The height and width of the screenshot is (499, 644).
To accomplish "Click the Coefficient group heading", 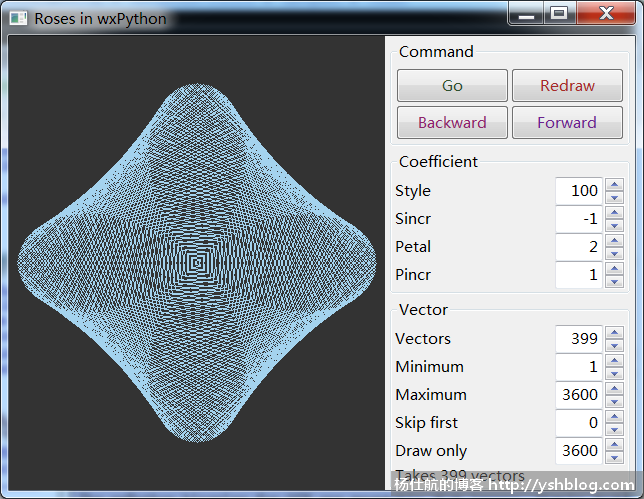I will [438, 161].
